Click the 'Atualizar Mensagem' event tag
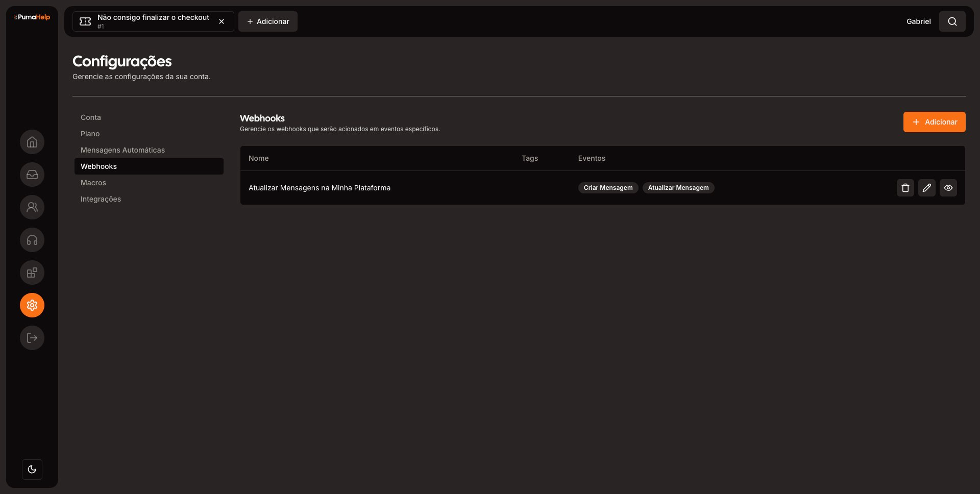 [x=678, y=188]
